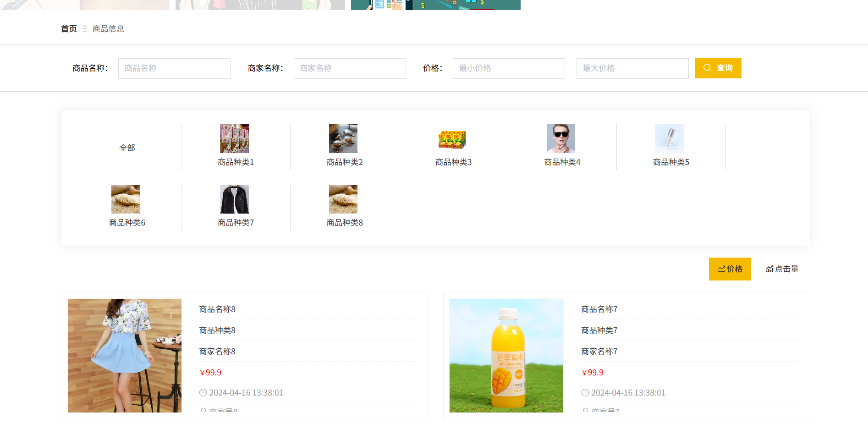The height and width of the screenshot is (429, 868).
Task: Click the 商品信息 breadcrumb text
Action: [108, 29]
